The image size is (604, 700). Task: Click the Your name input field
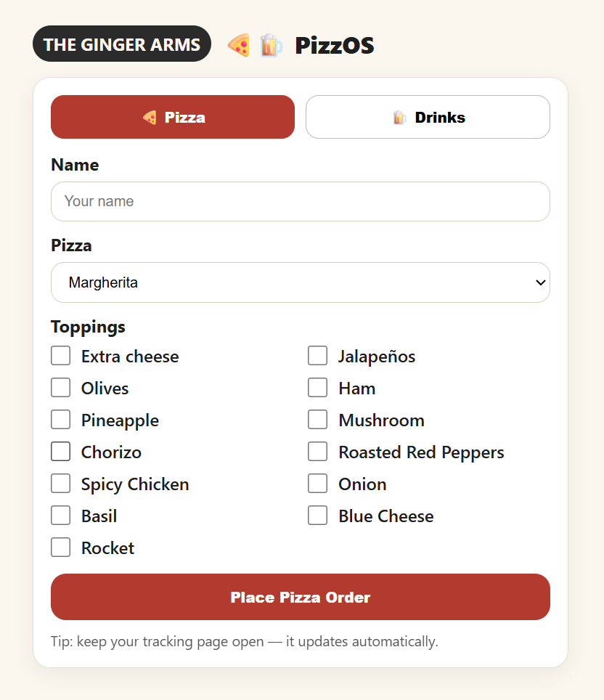point(300,201)
